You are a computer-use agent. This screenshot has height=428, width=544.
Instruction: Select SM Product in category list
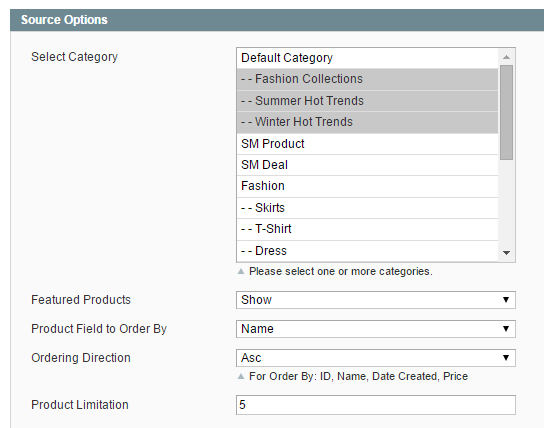pos(367,144)
